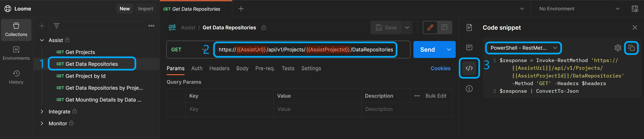
Task: Open the History sidebar panel
Action: click(16, 77)
